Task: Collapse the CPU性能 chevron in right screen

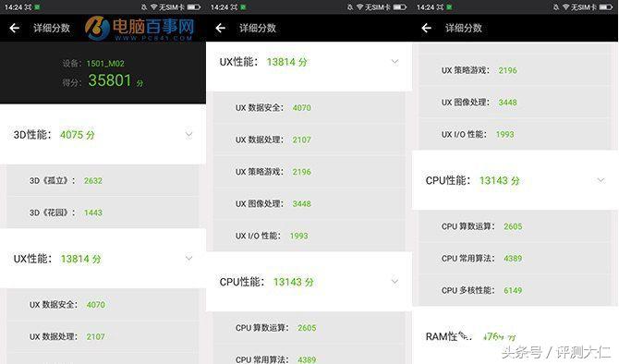Action: pyautogui.click(x=601, y=180)
